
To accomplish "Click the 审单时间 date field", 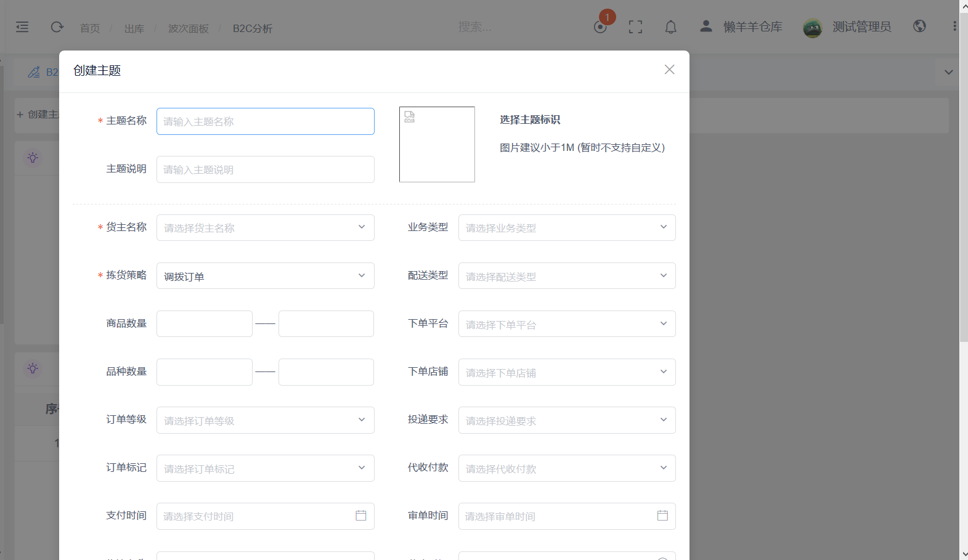I will click(x=567, y=516).
